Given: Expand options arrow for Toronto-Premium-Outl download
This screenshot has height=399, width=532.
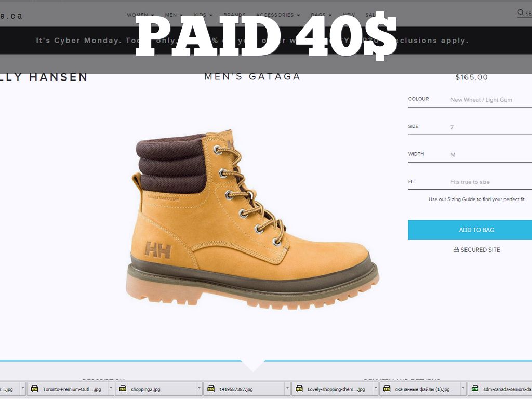Looking at the screenshot, I should point(111,389).
